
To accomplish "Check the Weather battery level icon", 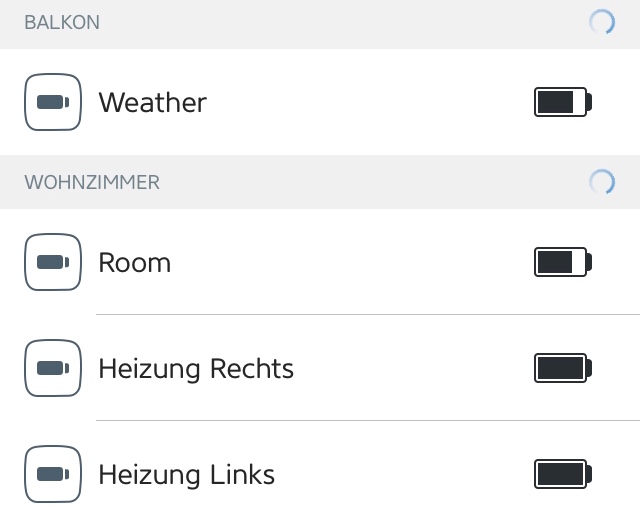I will 563,102.
